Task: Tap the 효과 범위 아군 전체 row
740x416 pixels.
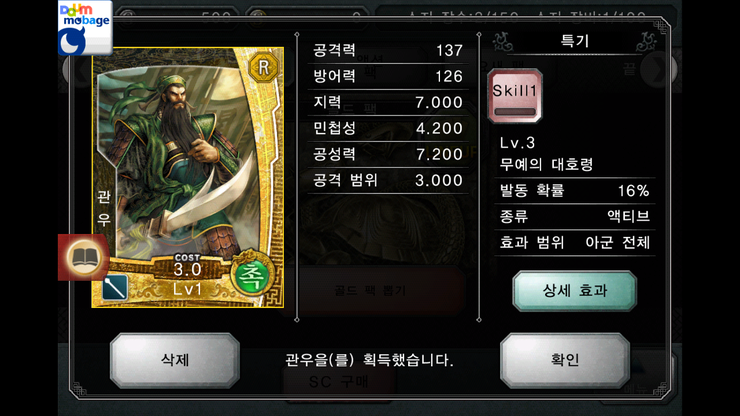Action: [x=574, y=243]
